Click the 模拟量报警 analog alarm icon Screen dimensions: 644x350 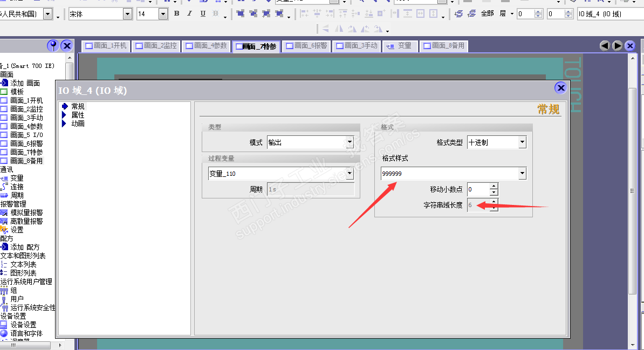4,212
